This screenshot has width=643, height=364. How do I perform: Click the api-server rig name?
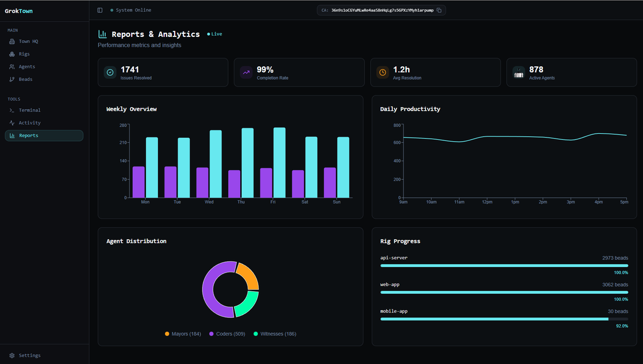click(x=394, y=258)
